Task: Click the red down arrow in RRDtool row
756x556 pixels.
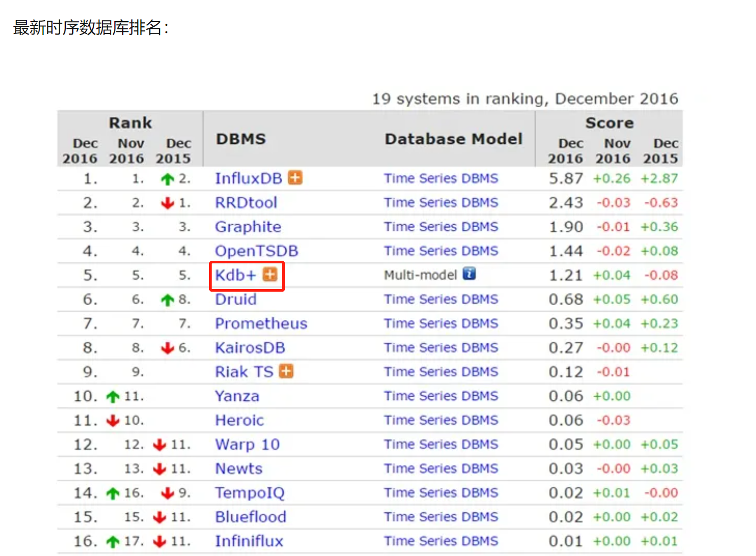Action: click(x=167, y=203)
